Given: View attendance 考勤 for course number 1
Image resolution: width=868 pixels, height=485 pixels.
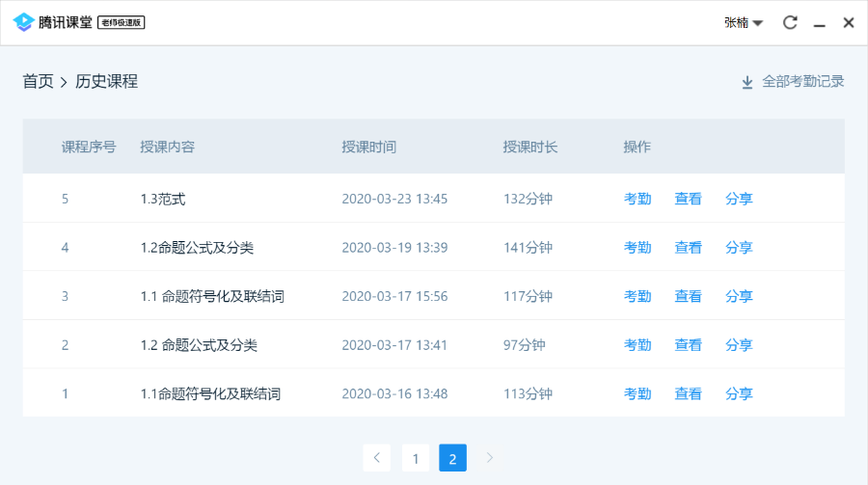Looking at the screenshot, I should pyautogui.click(x=637, y=393).
